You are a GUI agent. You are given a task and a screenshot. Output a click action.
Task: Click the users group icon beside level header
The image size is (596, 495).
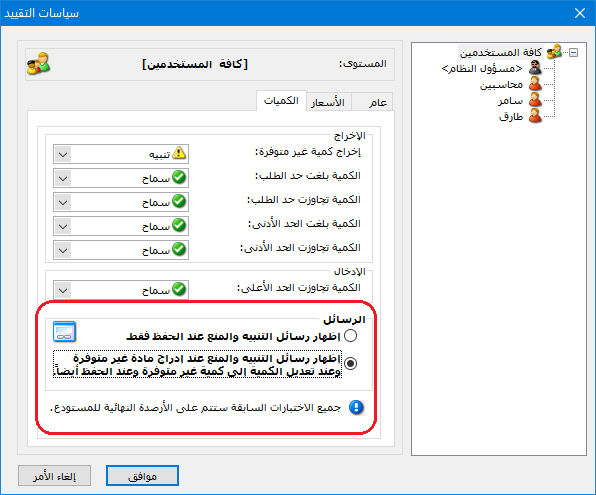[x=38, y=63]
